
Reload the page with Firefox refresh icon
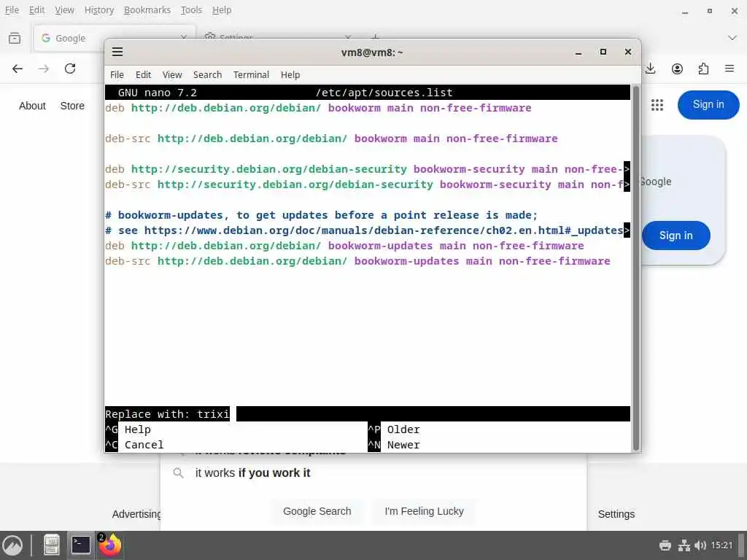pos(70,69)
